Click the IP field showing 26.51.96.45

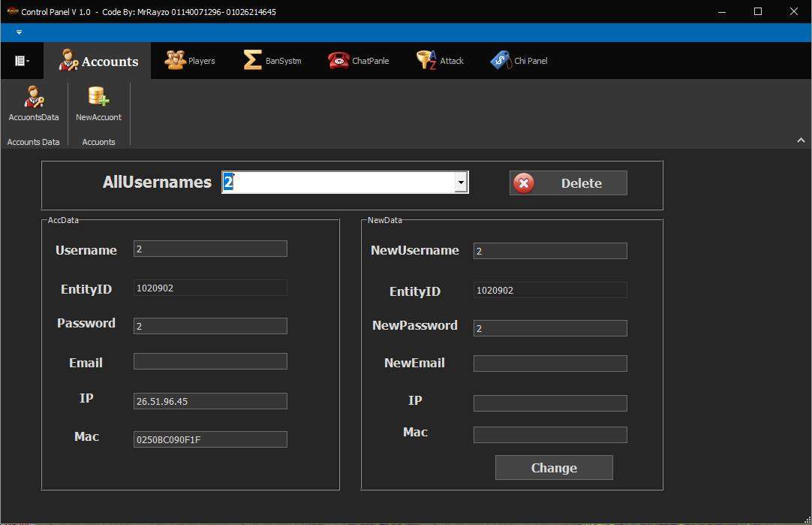(210, 401)
